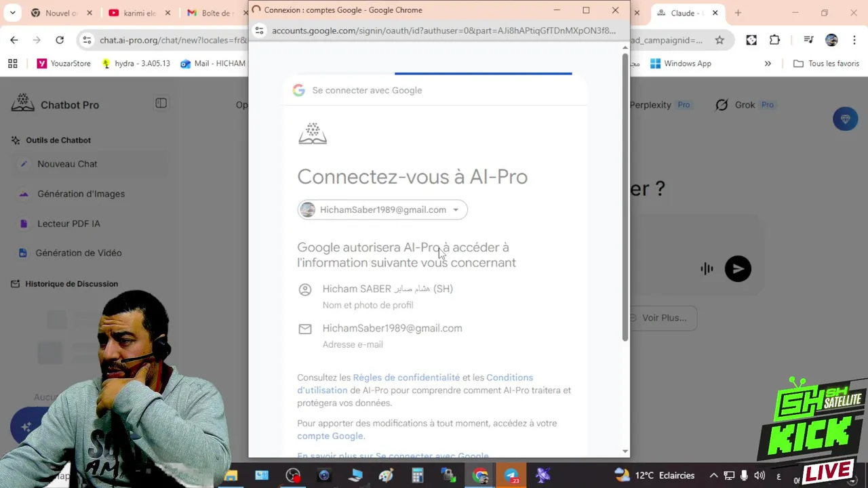
Task: Open the Conditions d'utilisation link
Action: (x=415, y=384)
